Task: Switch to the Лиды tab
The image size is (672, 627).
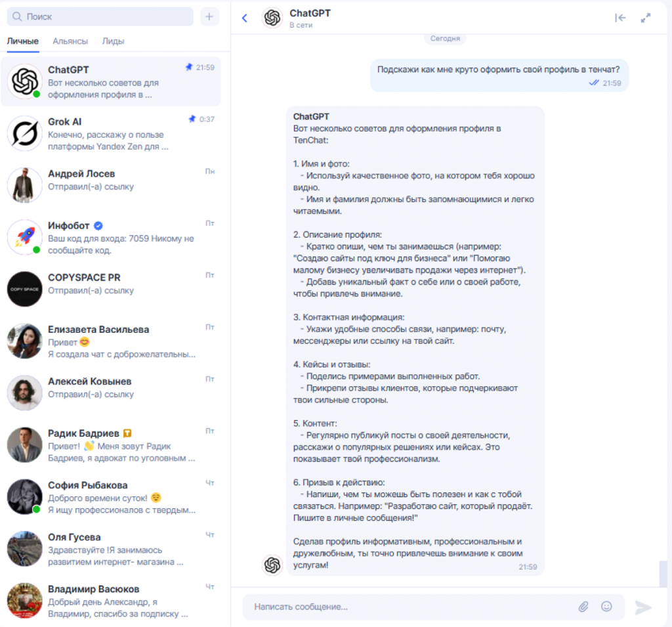Action: [x=113, y=41]
